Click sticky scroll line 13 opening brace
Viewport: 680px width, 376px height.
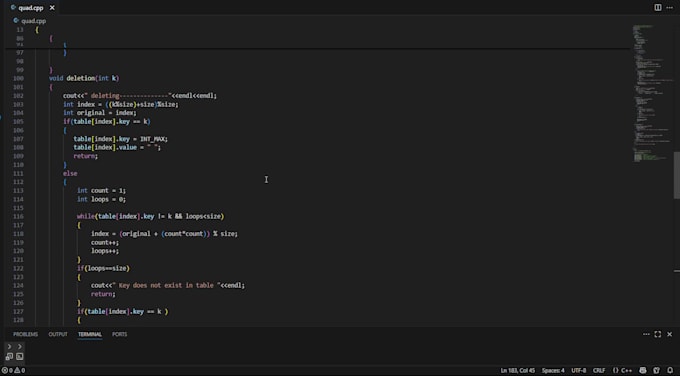click(37, 29)
